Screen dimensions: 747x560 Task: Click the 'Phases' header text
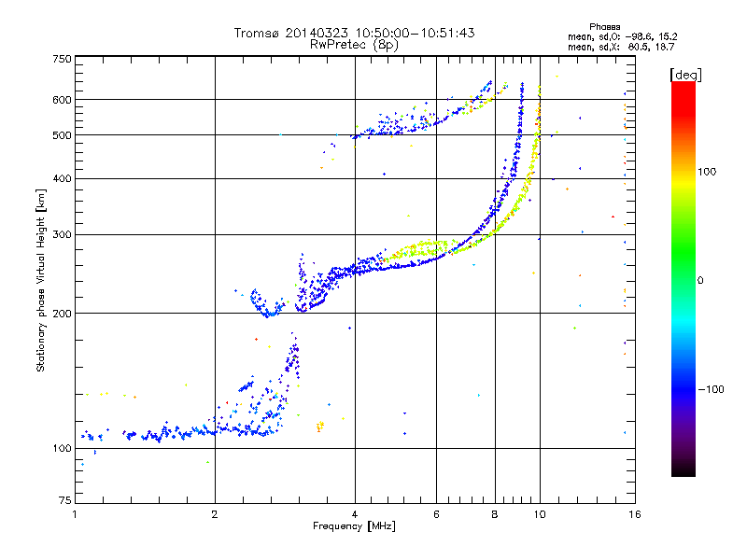tap(604, 27)
